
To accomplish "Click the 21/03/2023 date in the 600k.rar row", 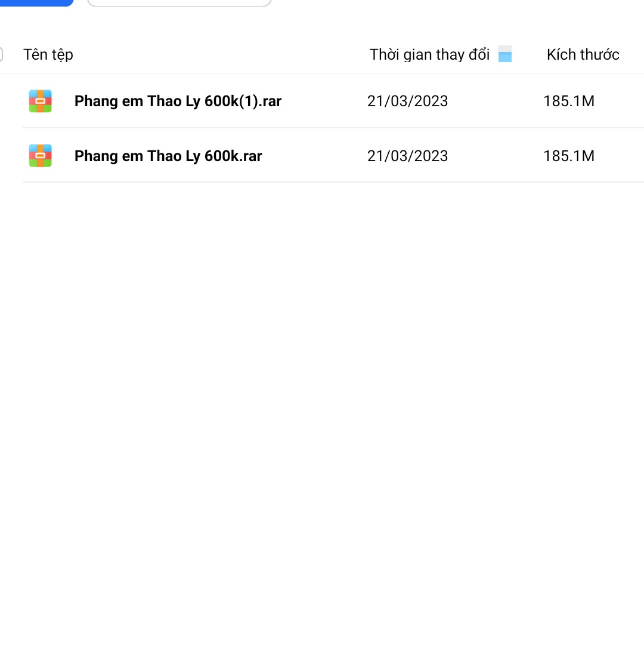I will pos(407,156).
